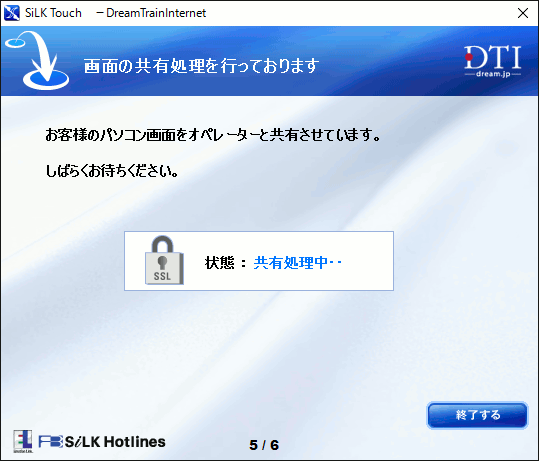Click the FB mark beside SiLK Hotlines

(x=51, y=442)
